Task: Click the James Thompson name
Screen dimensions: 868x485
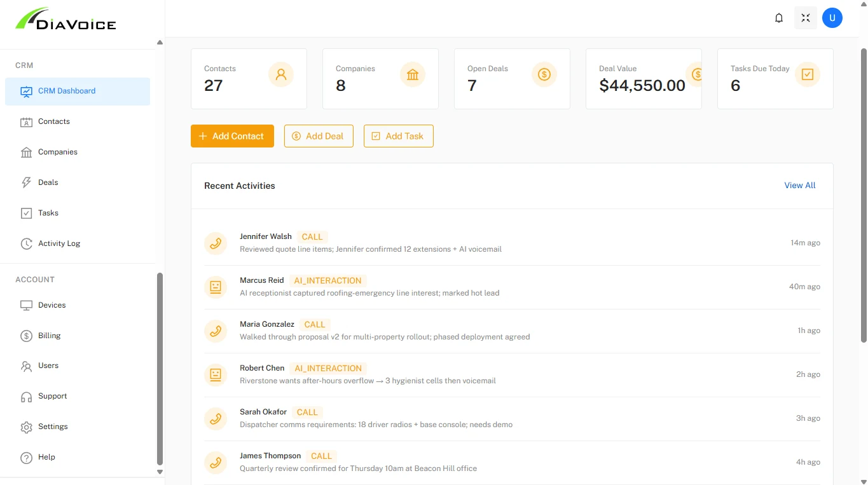Action: (270, 456)
